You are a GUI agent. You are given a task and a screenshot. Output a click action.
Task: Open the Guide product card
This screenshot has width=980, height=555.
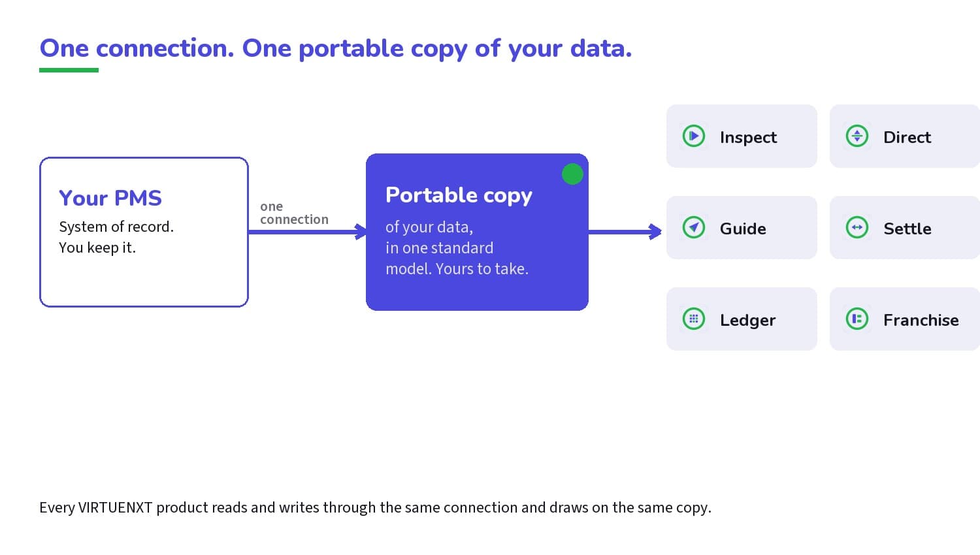click(742, 227)
